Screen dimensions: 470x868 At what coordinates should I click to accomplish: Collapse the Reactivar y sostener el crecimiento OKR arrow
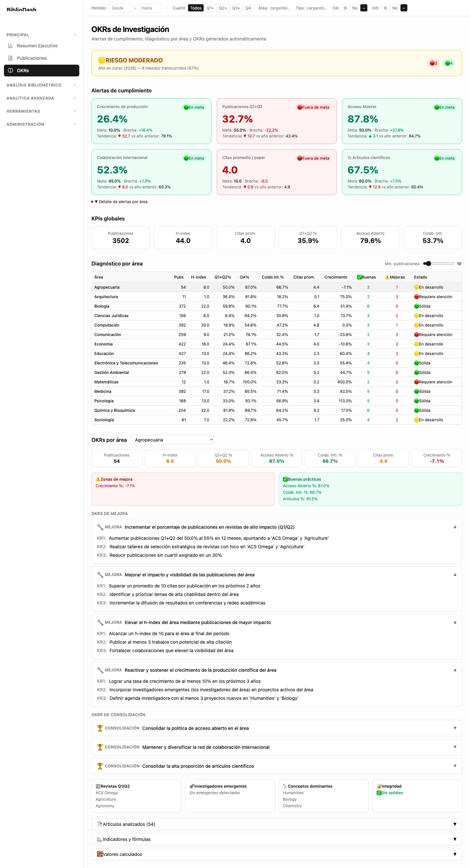pyautogui.click(x=455, y=670)
